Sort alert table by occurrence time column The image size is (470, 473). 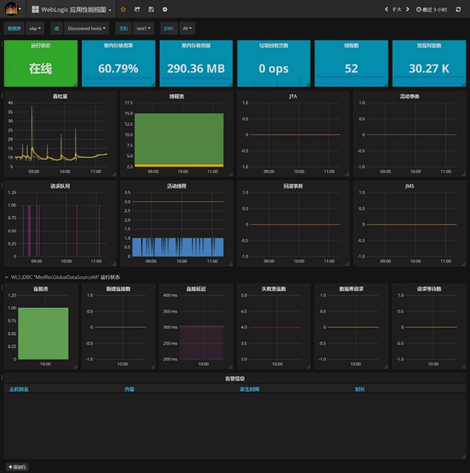point(250,389)
